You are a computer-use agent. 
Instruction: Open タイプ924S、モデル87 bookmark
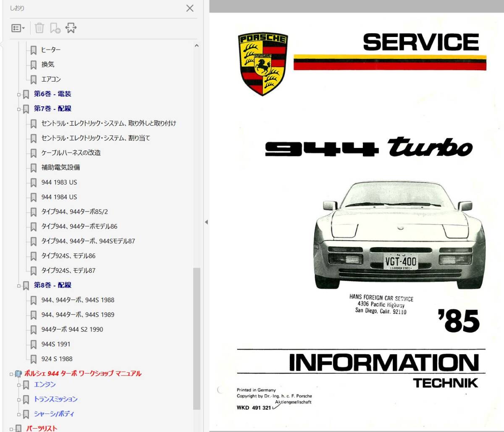(x=68, y=270)
